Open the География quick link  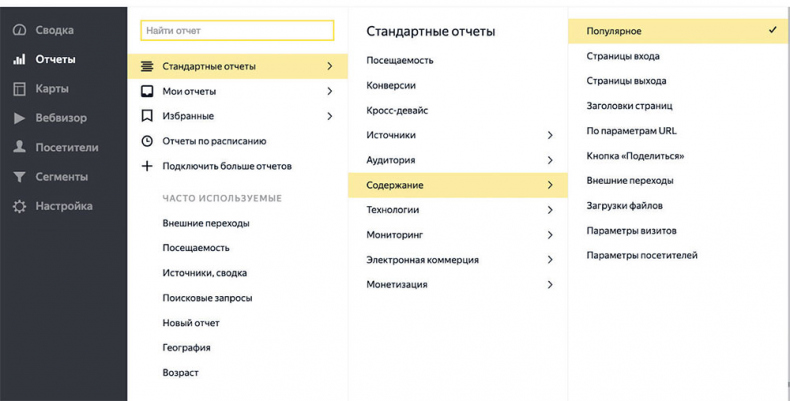point(186,348)
